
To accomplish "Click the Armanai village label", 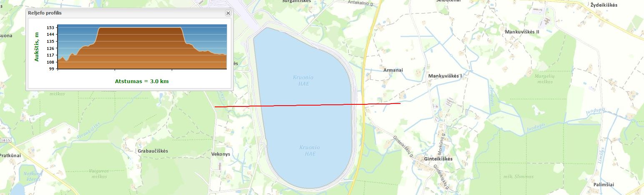I will [x=393, y=70].
